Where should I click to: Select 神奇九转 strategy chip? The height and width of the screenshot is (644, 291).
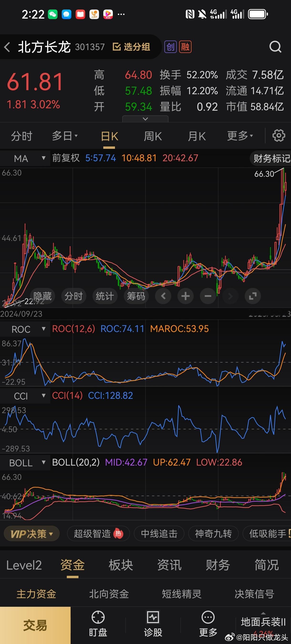point(213,534)
